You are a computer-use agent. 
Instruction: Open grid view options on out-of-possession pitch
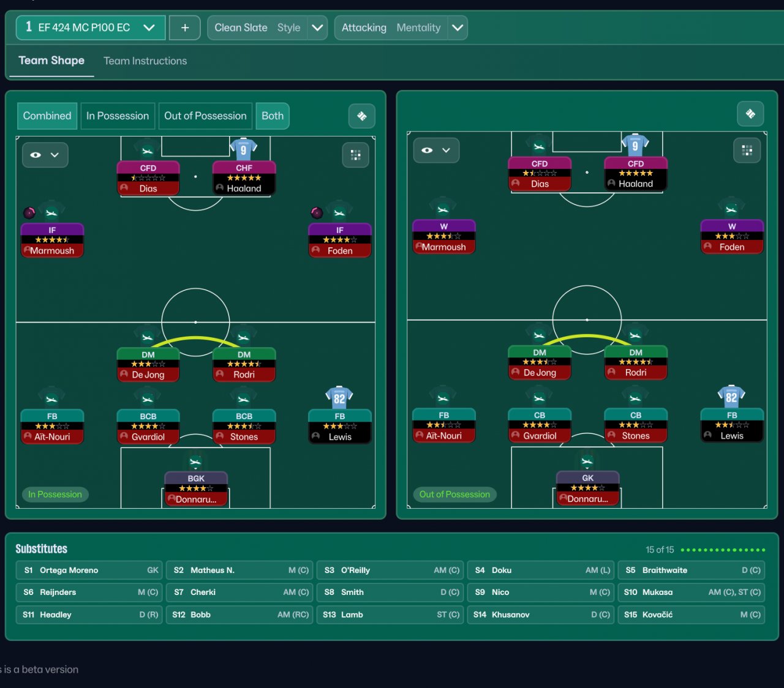tap(747, 150)
